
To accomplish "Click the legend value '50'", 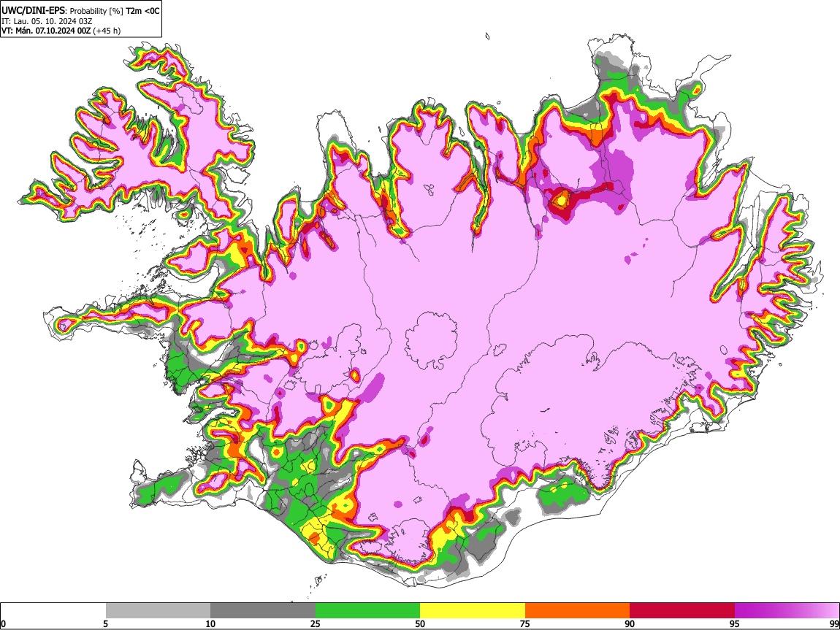I will click(420, 623).
